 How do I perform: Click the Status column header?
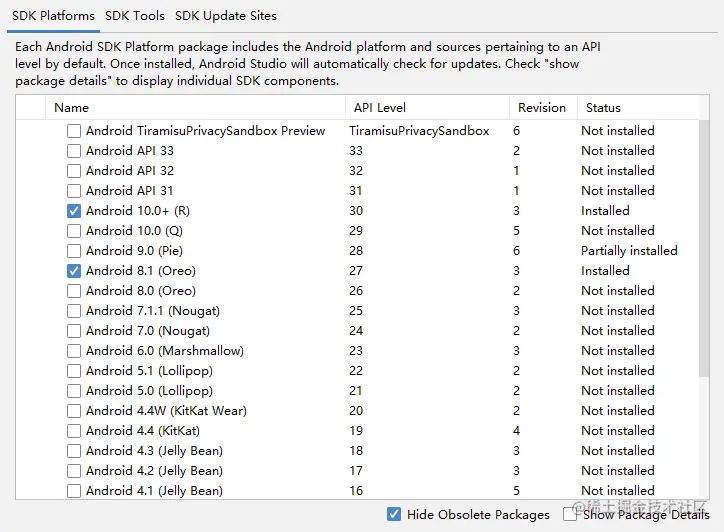tap(639, 108)
